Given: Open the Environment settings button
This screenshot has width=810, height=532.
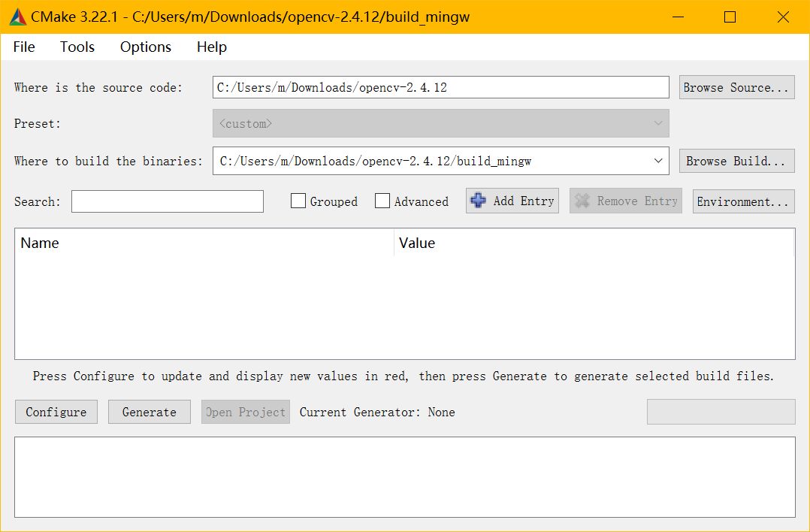Looking at the screenshot, I should coord(743,201).
